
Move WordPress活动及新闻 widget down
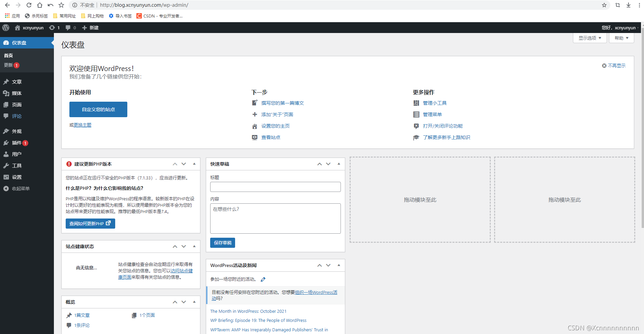328,265
